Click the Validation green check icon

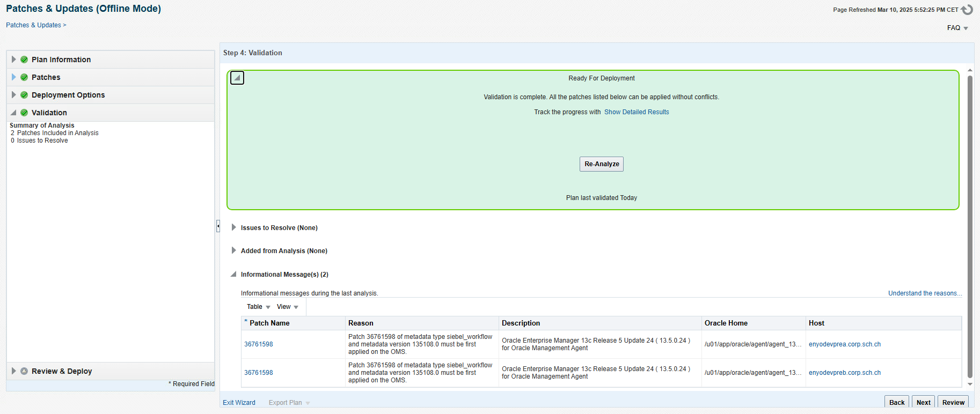24,113
